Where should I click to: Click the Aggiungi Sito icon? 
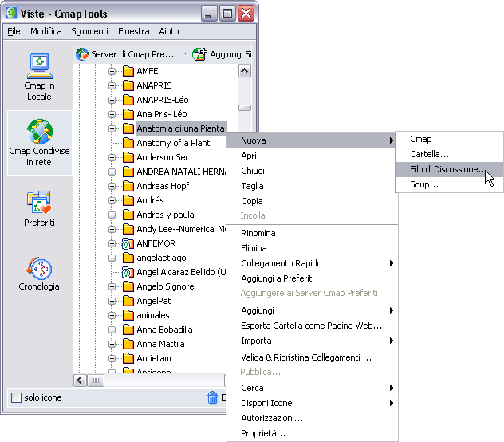pyautogui.click(x=199, y=54)
